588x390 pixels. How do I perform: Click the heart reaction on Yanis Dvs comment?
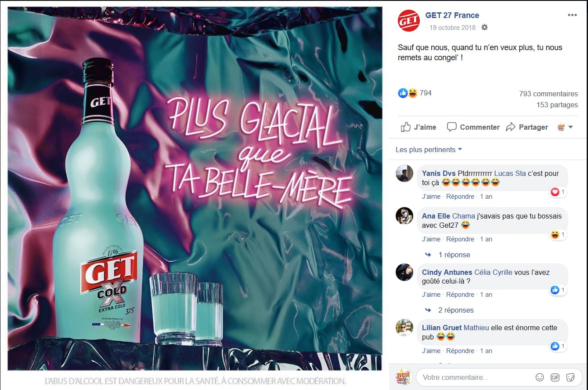556,192
